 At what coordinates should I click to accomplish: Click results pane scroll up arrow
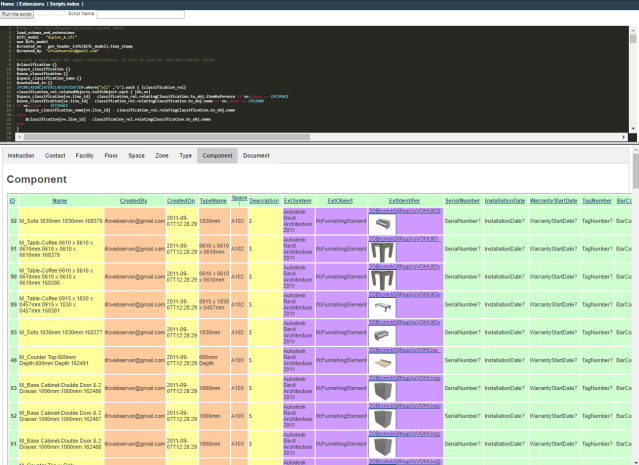click(635, 150)
